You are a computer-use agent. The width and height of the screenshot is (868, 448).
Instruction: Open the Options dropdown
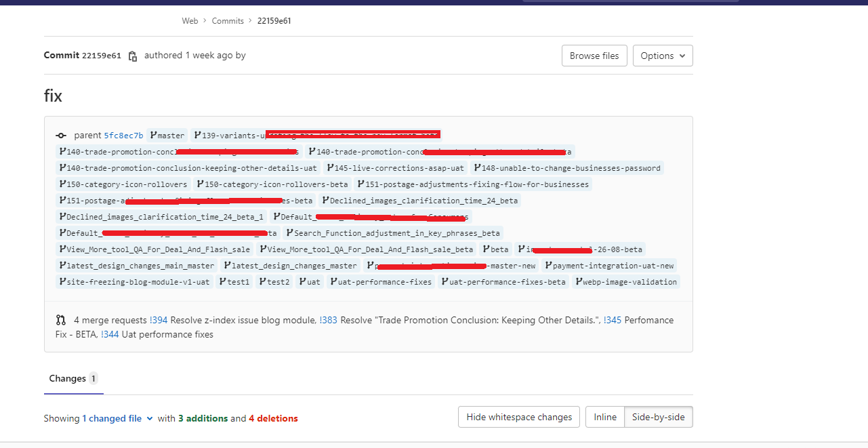point(663,56)
